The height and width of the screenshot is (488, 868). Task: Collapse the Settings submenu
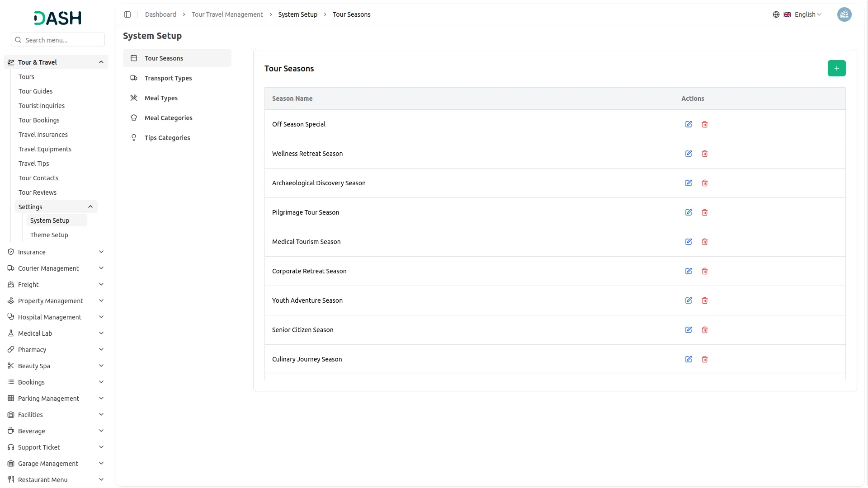point(90,207)
